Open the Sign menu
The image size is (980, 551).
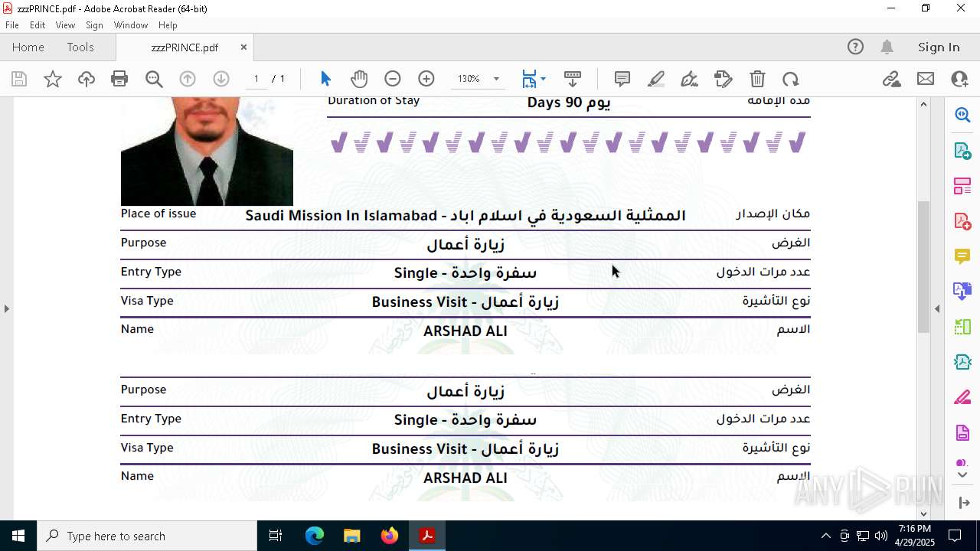click(x=94, y=25)
